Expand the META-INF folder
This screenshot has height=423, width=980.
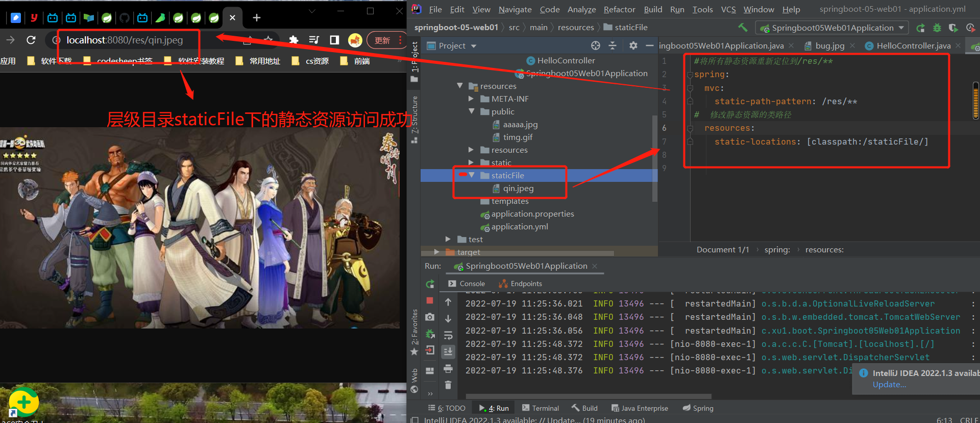point(471,99)
